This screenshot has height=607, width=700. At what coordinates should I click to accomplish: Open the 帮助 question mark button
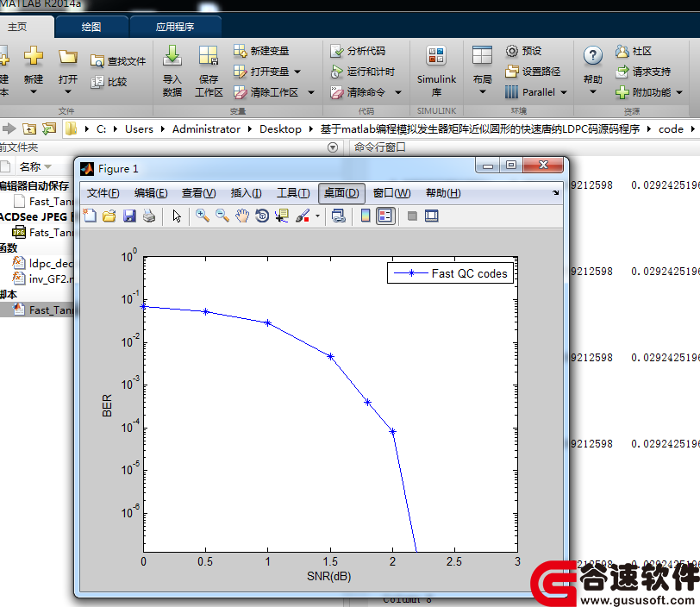click(x=593, y=71)
